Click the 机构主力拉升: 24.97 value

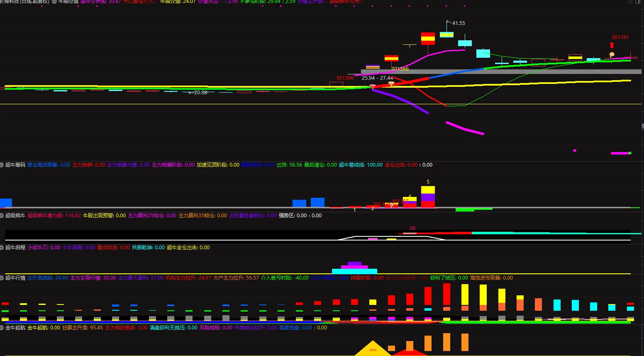pos(188,278)
